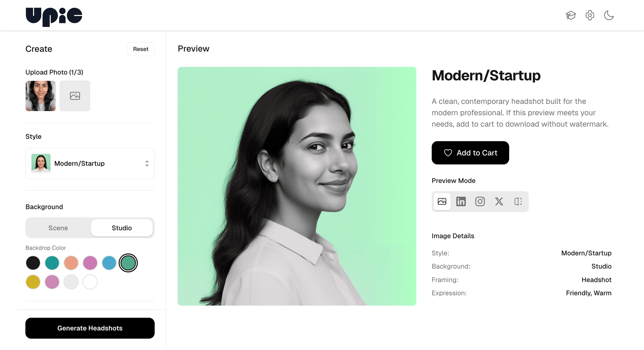Enable dark mode with the moon icon

(609, 15)
